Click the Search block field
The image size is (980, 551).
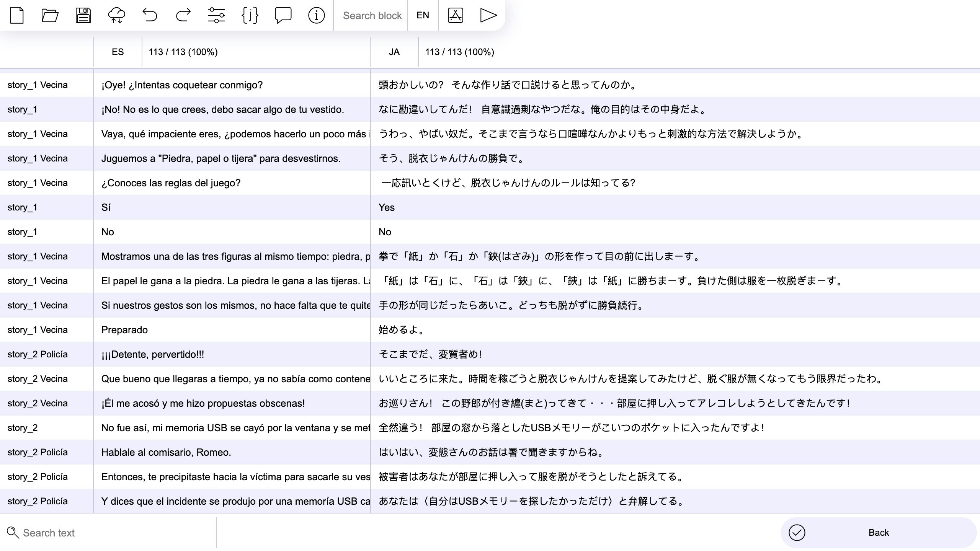(372, 15)
